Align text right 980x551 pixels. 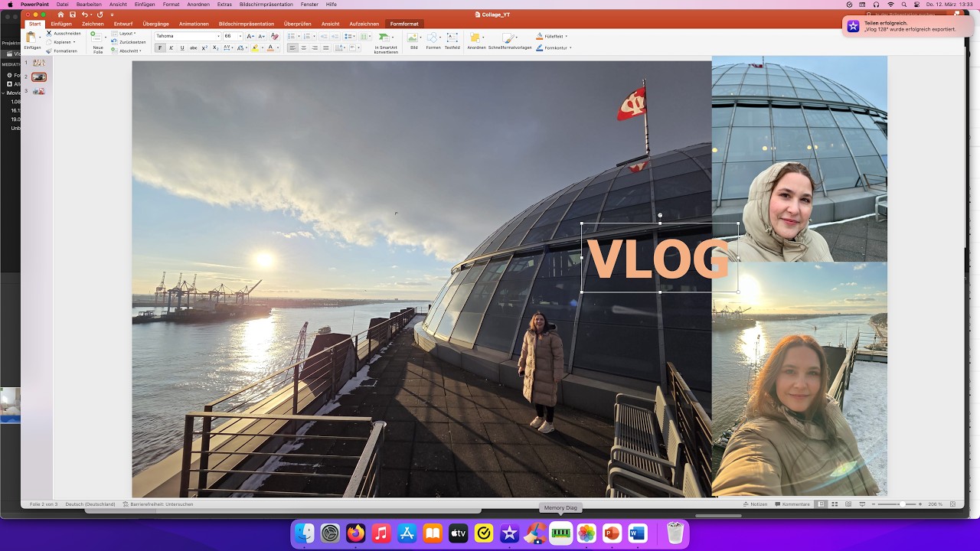(315, 47)
